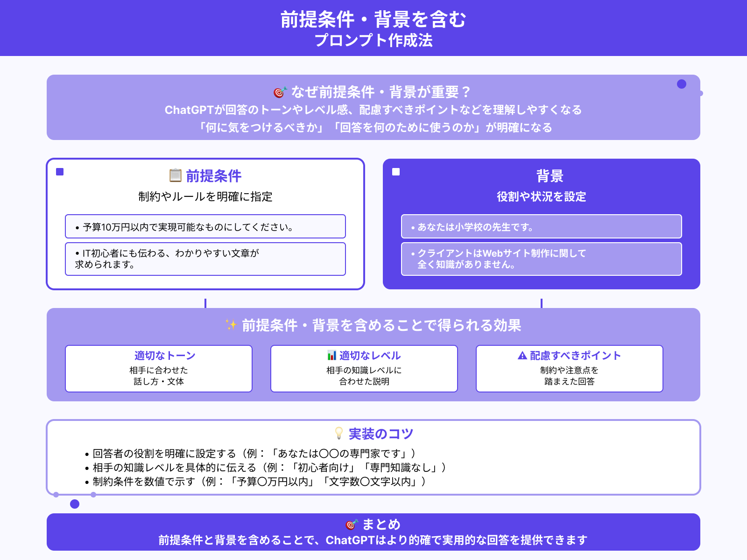Click the dart icon beside なぜ前提条件・背景が重要？
The width and height of the screenshot is (747, 560).
tap(280, 92)
